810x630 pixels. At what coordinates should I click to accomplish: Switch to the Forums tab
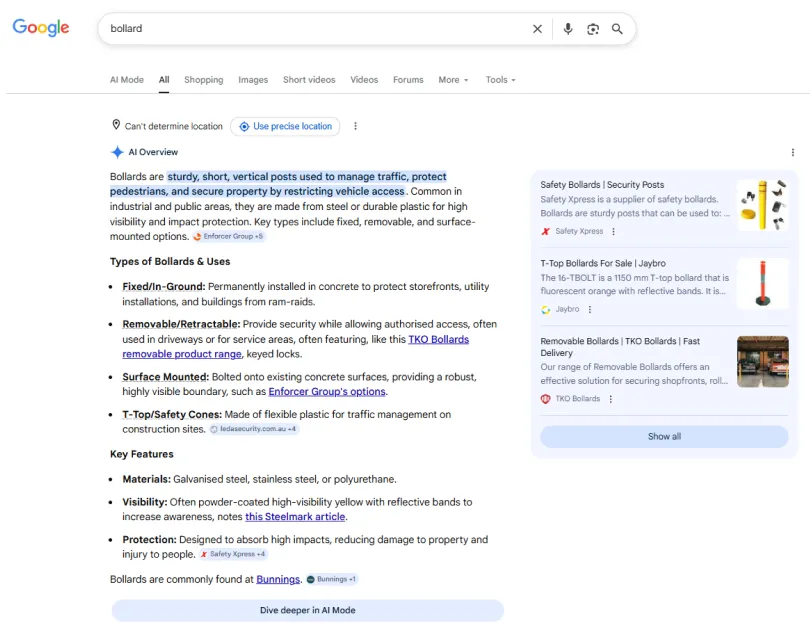point(408,80)
